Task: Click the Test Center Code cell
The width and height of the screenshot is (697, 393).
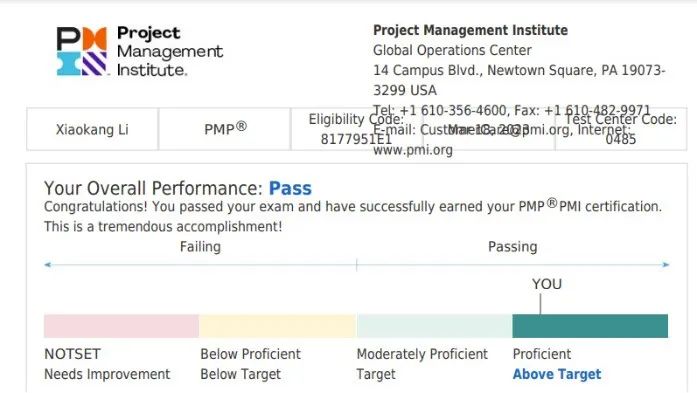Action: (x=621, y=129)
